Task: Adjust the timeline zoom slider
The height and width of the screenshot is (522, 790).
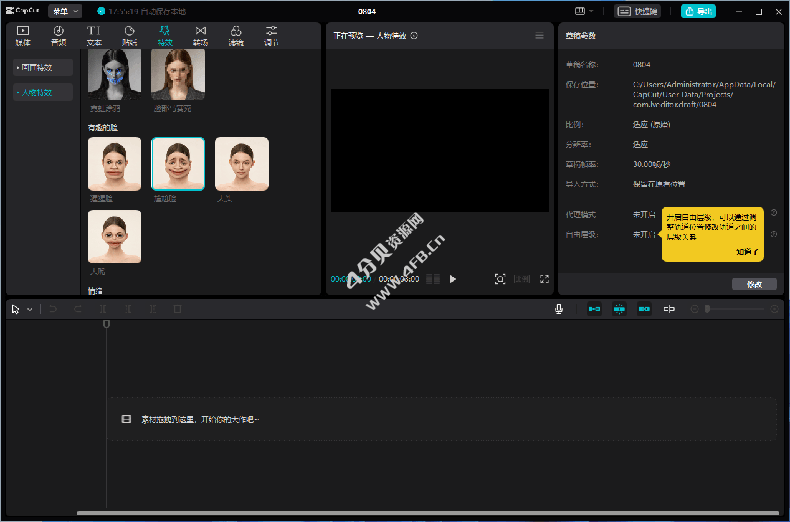Action: coord(708,309)
